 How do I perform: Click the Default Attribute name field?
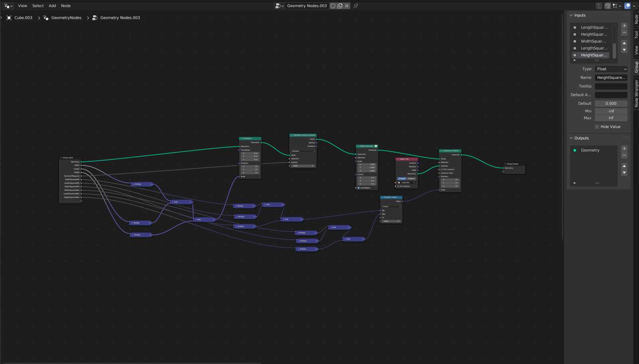click(x=611, y=95)
